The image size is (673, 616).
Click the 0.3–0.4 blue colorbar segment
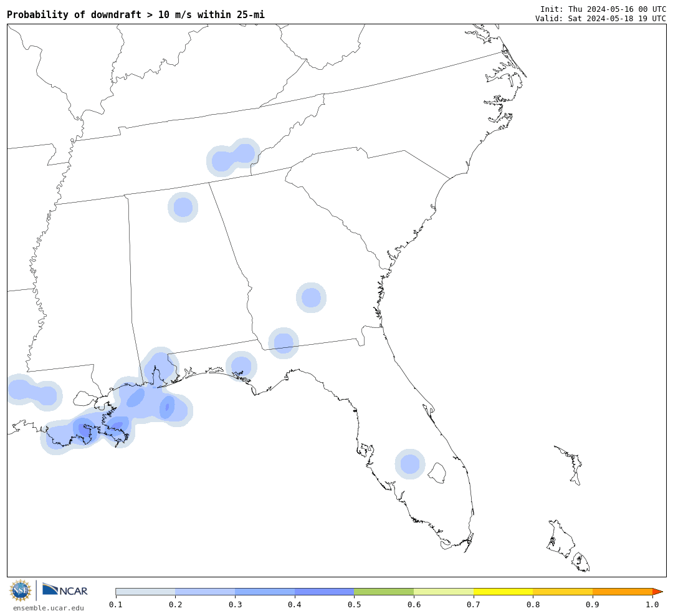pos(265,592)
